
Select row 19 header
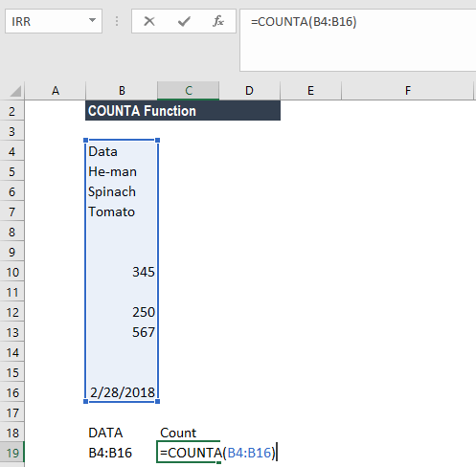tap(12, 453)
